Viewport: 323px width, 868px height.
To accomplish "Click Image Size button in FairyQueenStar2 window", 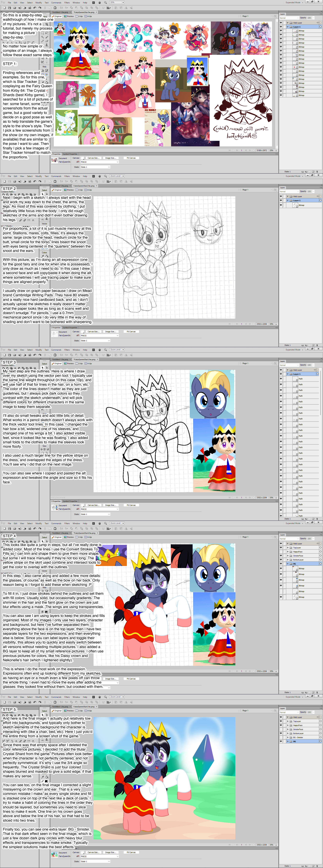I will click(x=111, y=332).
